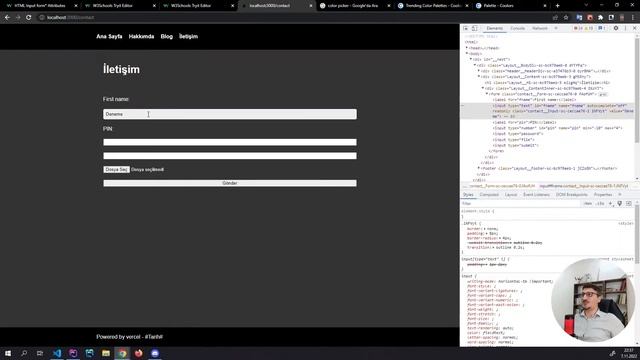The image size is (640, 360).
Task: Toggle DevTools device toolbar
Action: pos(474,28)
